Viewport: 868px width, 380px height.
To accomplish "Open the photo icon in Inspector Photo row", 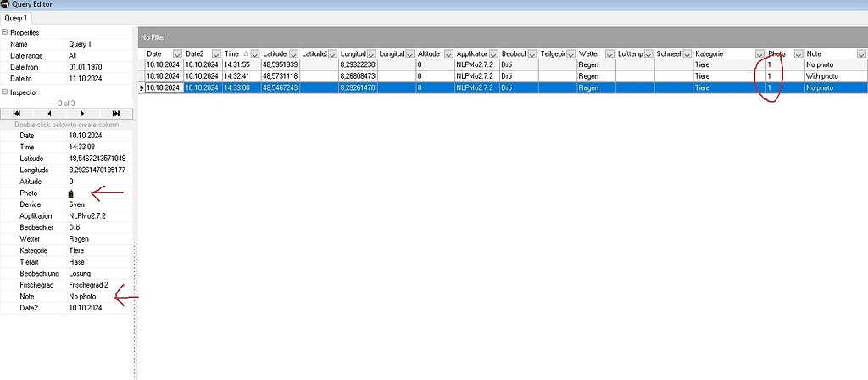I will tap(71, 193).
